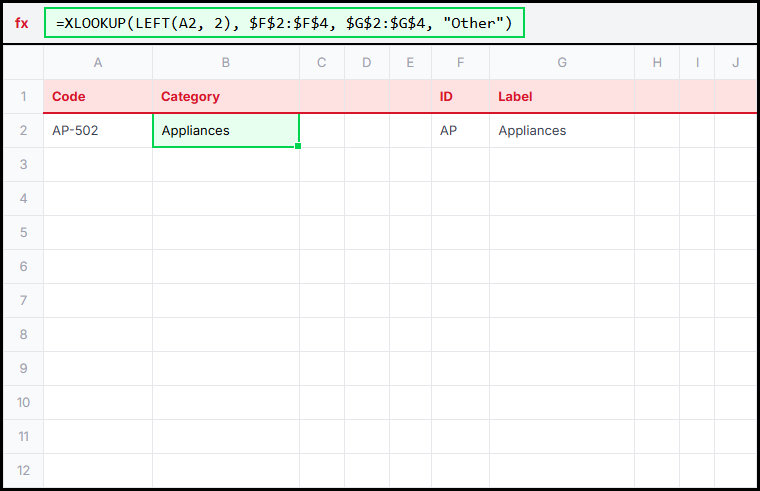The image size is (760, 491).
Task: Click the 'Code' header cell
Action: 98,96
